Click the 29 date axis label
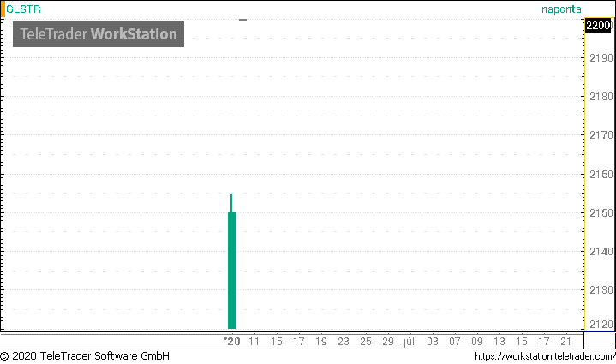616x364 pixels. (388, 341)
